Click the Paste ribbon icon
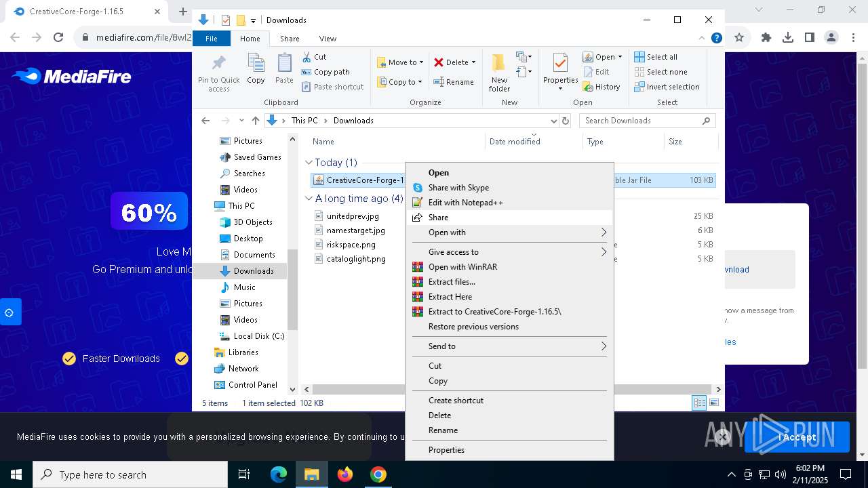Viewport: 868px width, 488px height. [284, 63]
